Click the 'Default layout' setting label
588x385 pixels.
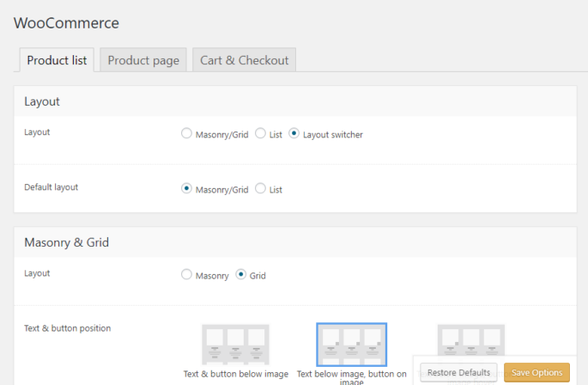(52, 186)
